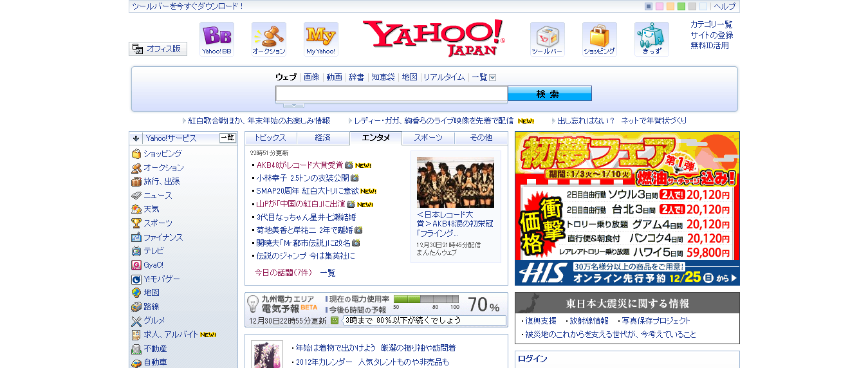Read the SMAP20周年 紅白大トリに意欲 headline
Image resolution: width=868 pixels, height=368 pixels.
pyautogui.click(x=307, y=191)
